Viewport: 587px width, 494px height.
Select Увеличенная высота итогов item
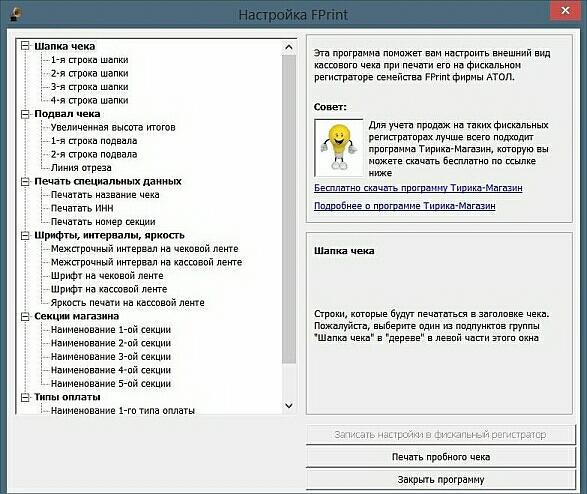click(113, 127)
